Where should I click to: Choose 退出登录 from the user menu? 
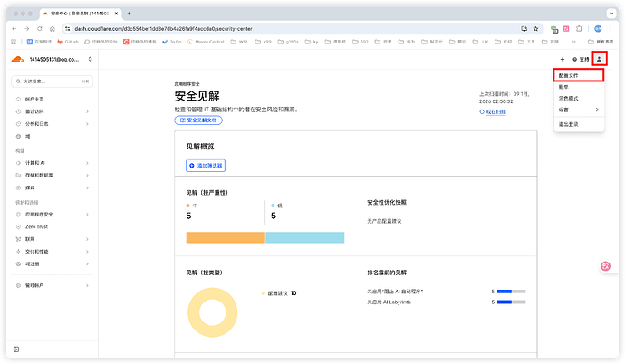click(570, 125)
